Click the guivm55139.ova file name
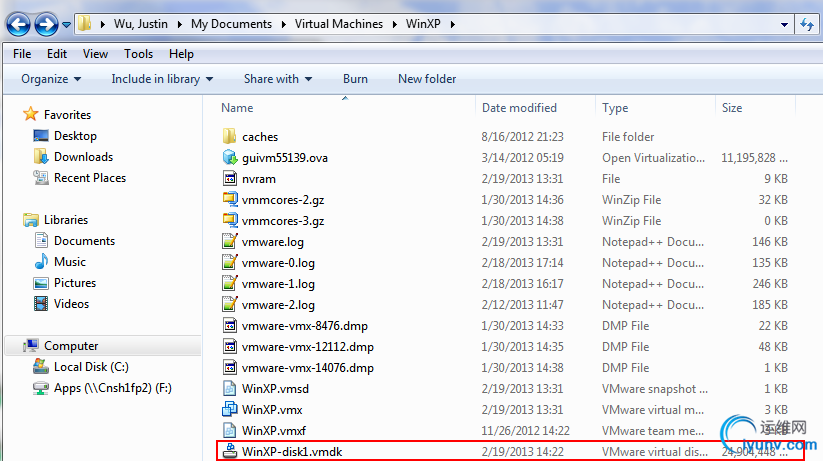Viewport: 823px width, 461px height. [x=284, y=158]
